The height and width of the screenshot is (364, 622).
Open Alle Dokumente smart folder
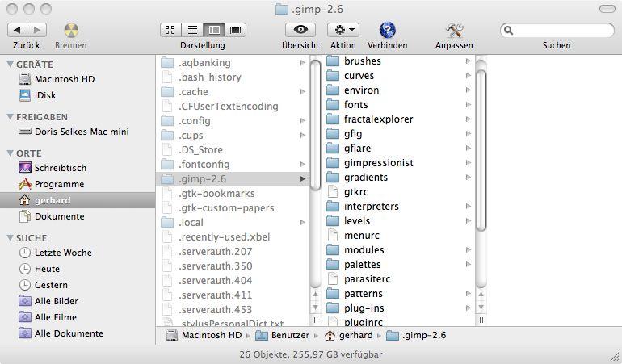[x=61, y=333]
